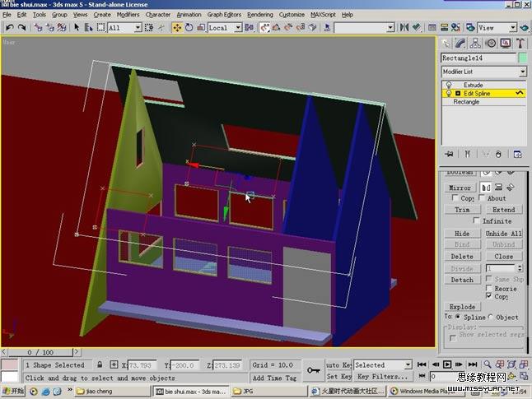532x399 pixels.
Task: Switch to the Create command panel
Action: pyautogui.click(x=446, y=43)
